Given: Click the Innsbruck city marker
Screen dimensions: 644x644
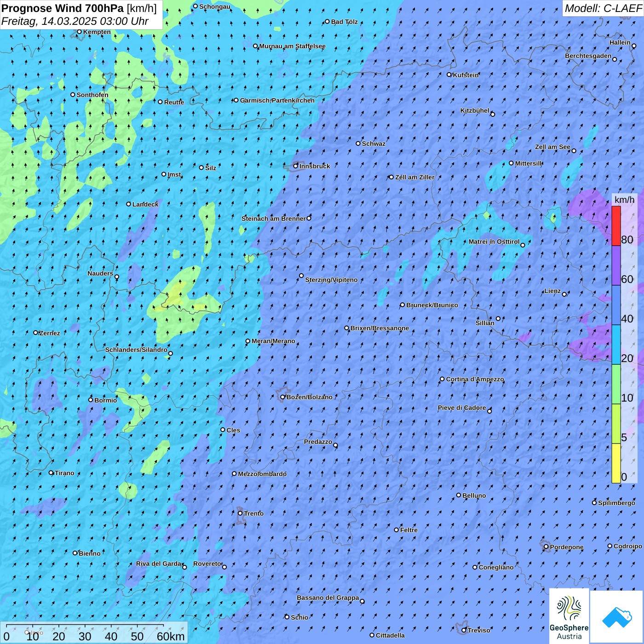Looking at the screenshot, I should 296,166.
